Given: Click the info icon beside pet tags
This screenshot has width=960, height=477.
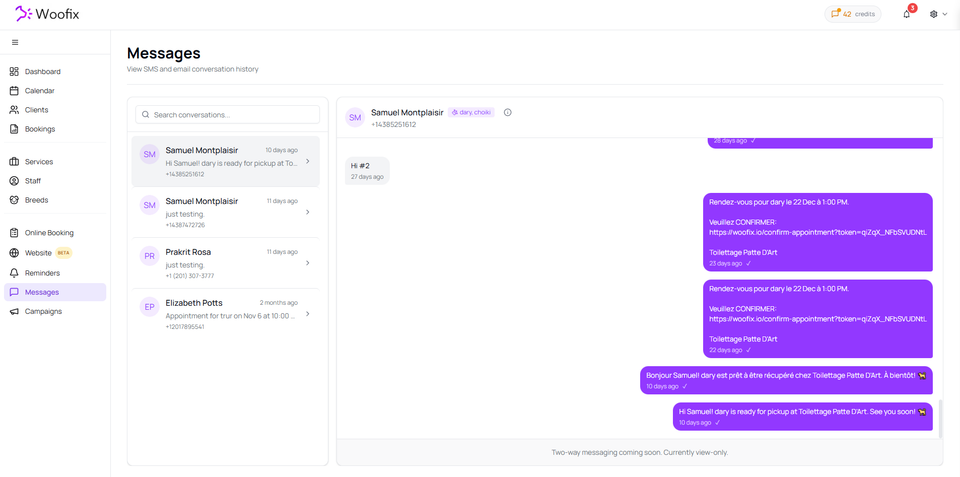Looking at the screenshot, I should (508, 112).
